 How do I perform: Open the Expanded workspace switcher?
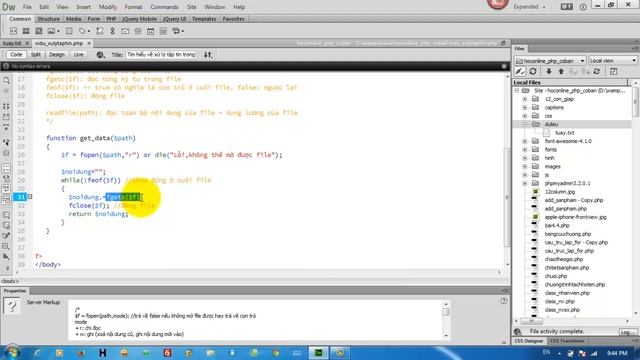[x=529, y=7]
